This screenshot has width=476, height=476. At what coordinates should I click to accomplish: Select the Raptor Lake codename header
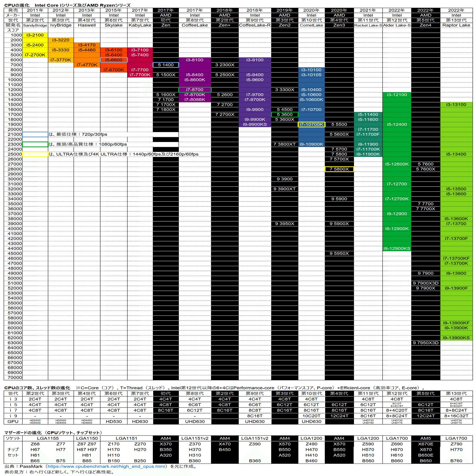pyautogui.click(x=456, y=25)
